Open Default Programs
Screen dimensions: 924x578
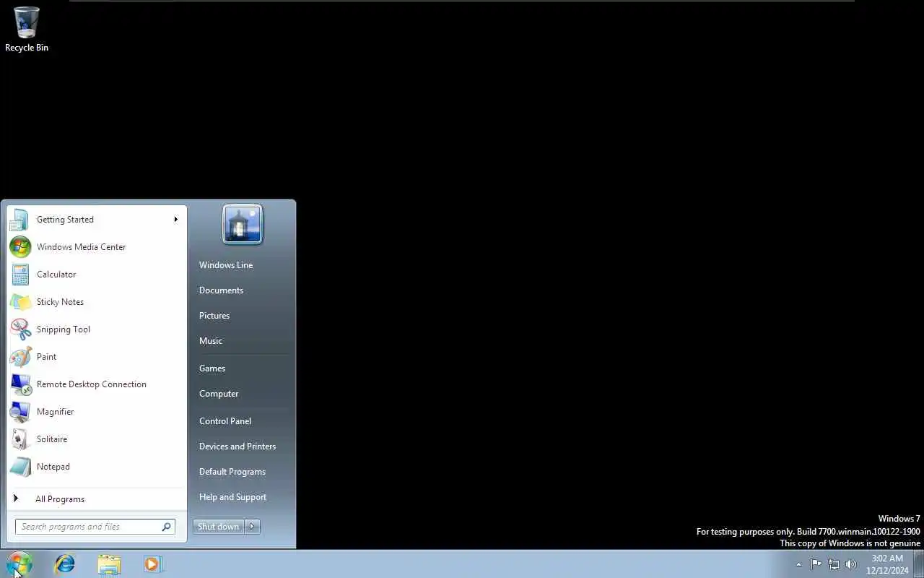coord(232,472)
